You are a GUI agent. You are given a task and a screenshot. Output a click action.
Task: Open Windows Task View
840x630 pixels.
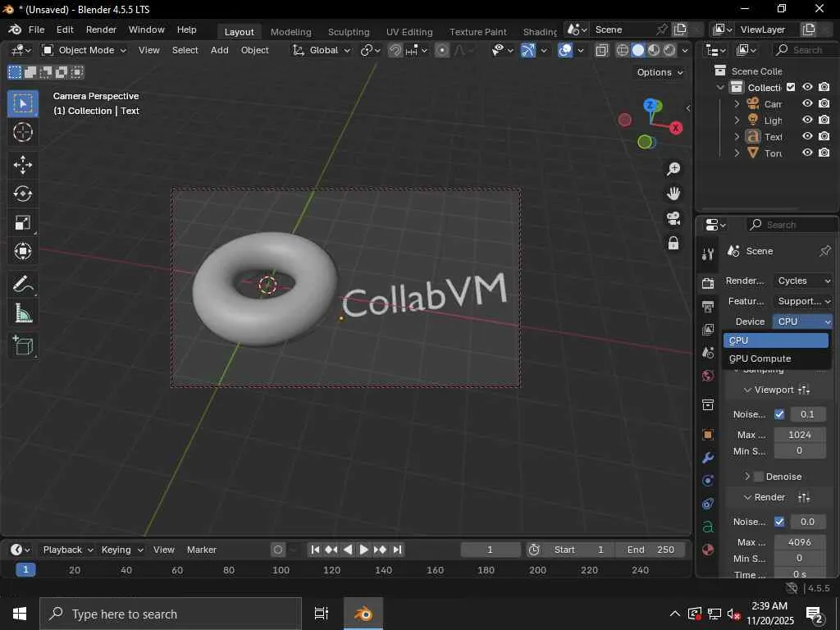pyautogui.click(x=322, y=614)
